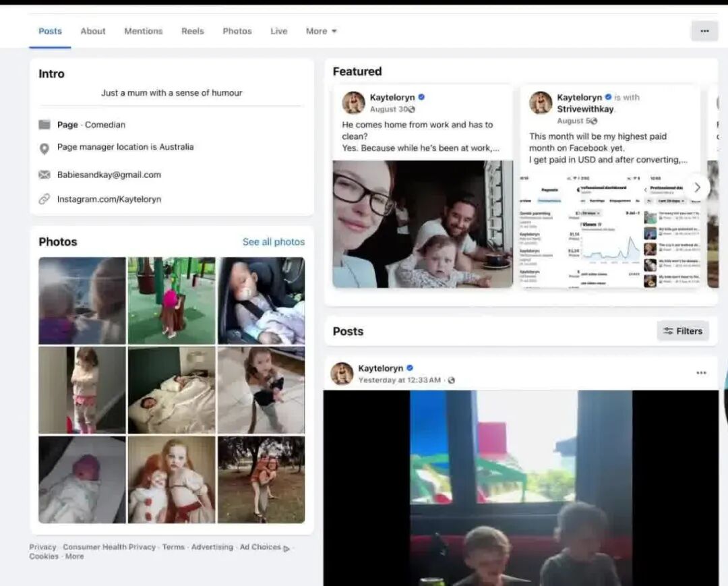
Task: Click the profile avatar on first featured card
Action: tap(353, 102)
